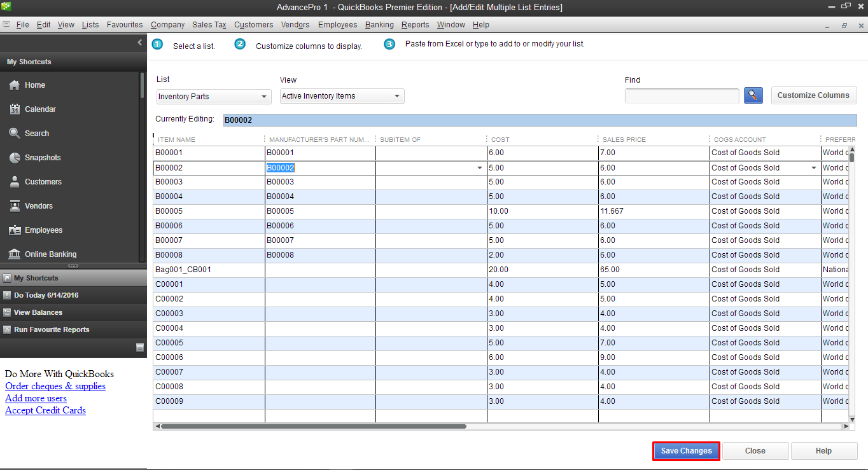
Task: Open the Vendors menu in menu bar
Action: click(295, 25)
